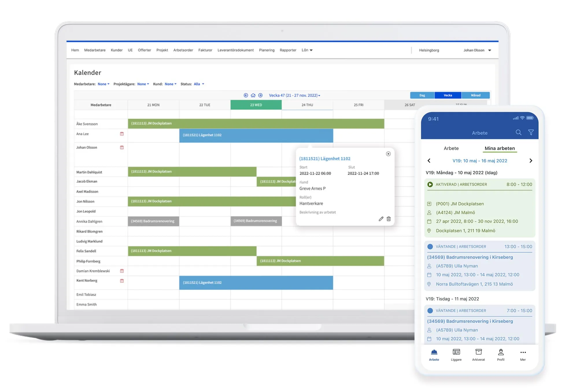The image size is (567, 392).
Task: Open the activated JM Dockplatsen work order card
Action: [480, 208]
